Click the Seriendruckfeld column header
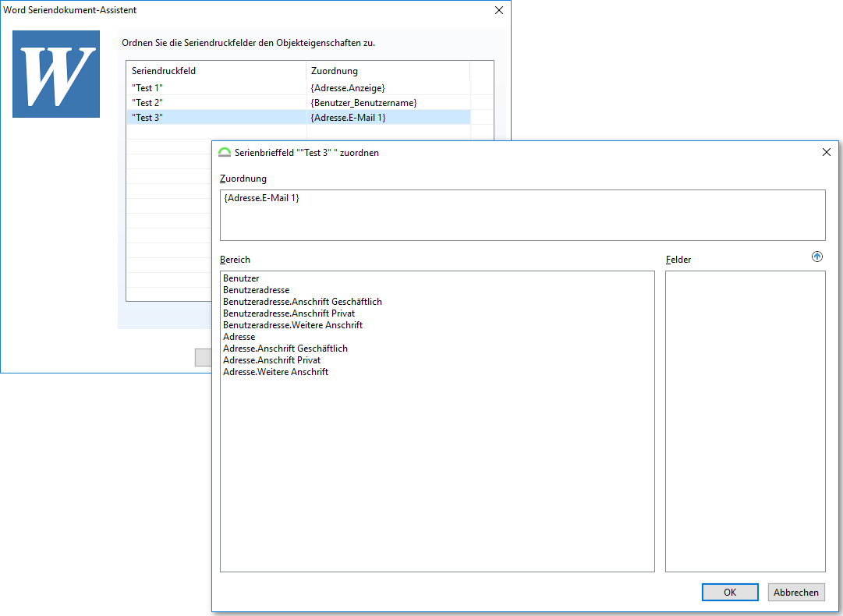Screen dimensions: 843x616 216,71
